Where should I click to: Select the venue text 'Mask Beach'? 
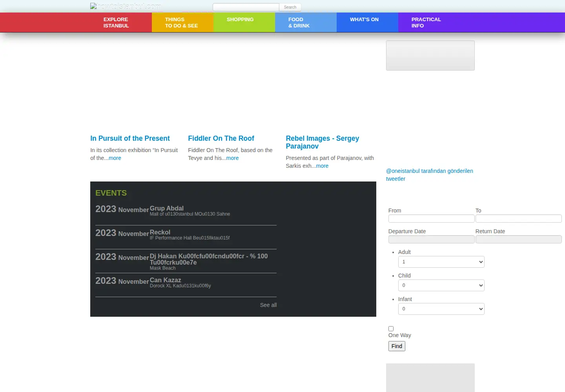click(163, 268)
